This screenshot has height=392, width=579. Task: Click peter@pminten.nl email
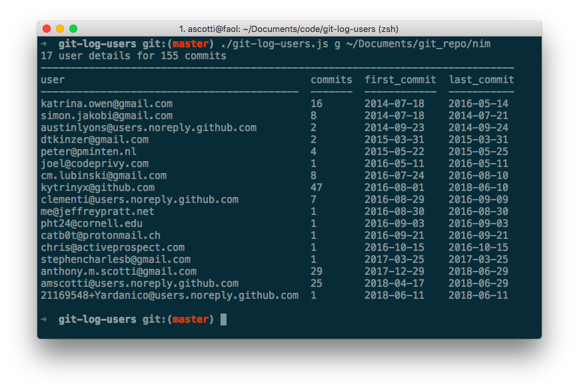click(x=89, y=152)
